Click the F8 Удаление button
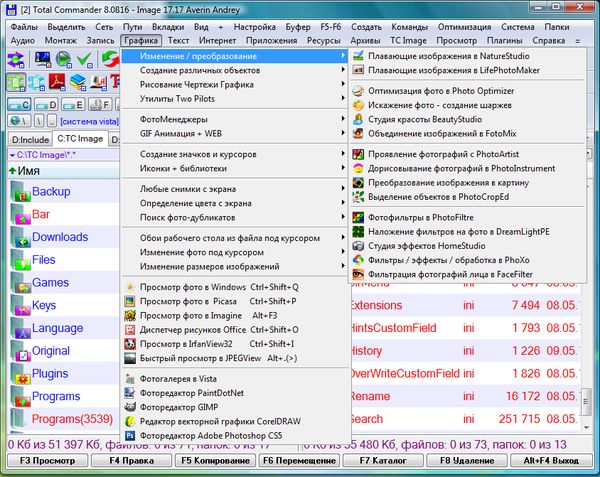This screenshot has width=600, height=477. 467,461
